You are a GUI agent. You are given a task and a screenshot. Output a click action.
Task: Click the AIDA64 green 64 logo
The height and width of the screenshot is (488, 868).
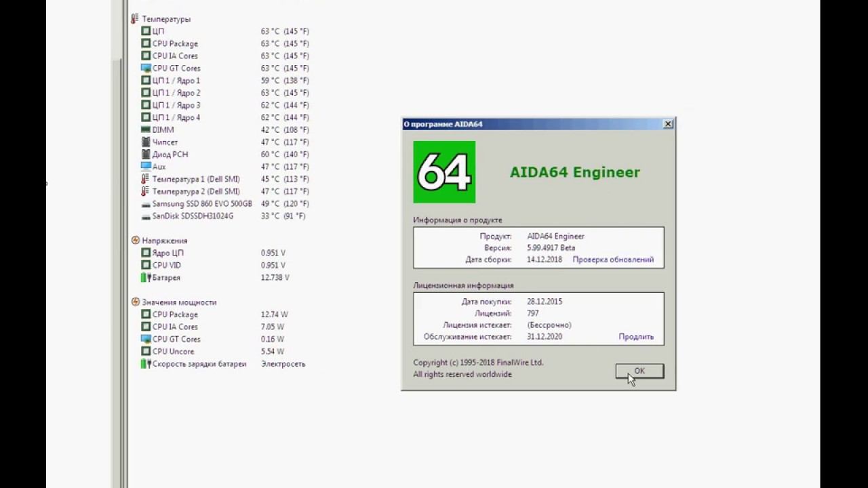click(x=444, y=172)
